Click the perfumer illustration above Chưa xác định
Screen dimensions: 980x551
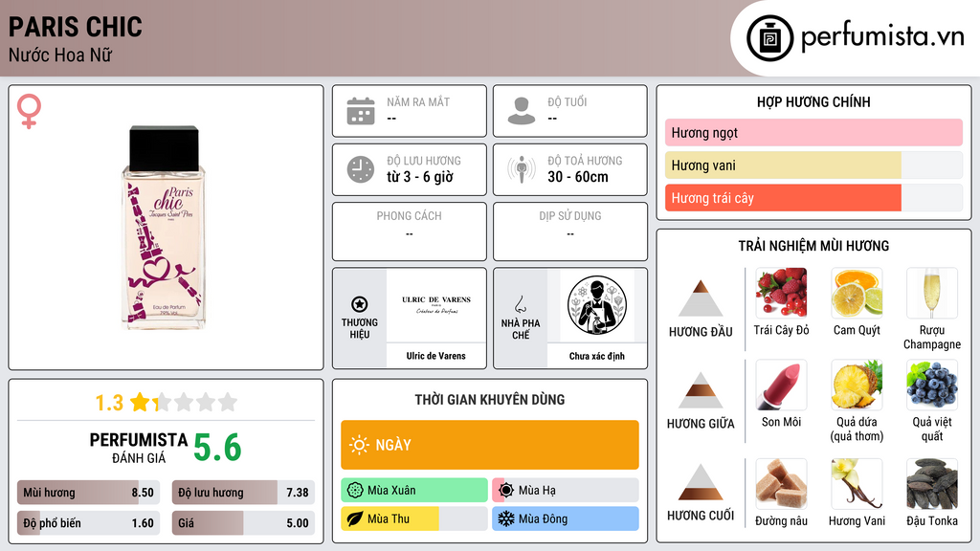[597, 305]
